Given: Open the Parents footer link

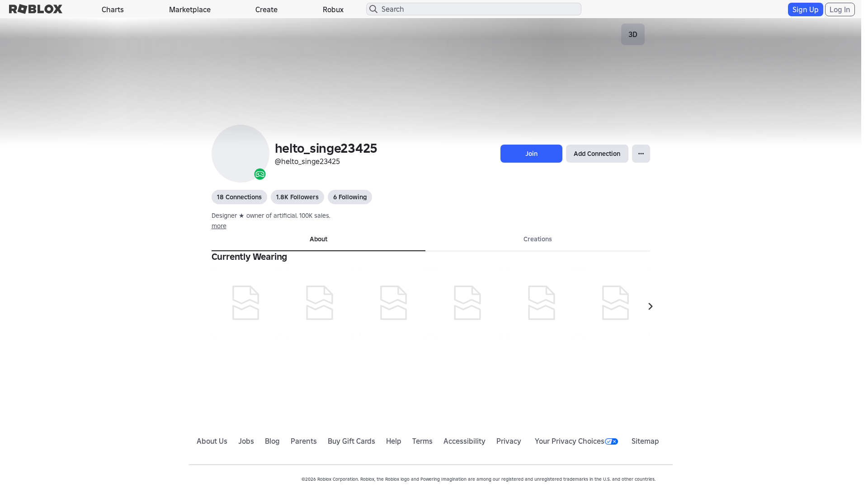Looking at the screenshot, I should [x=303, y=441].
